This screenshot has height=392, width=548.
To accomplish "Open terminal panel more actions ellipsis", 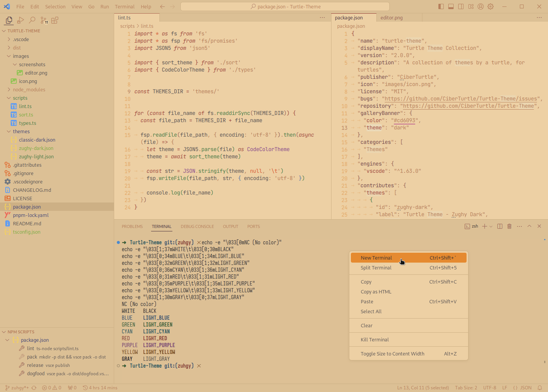I will pos(519,226).
